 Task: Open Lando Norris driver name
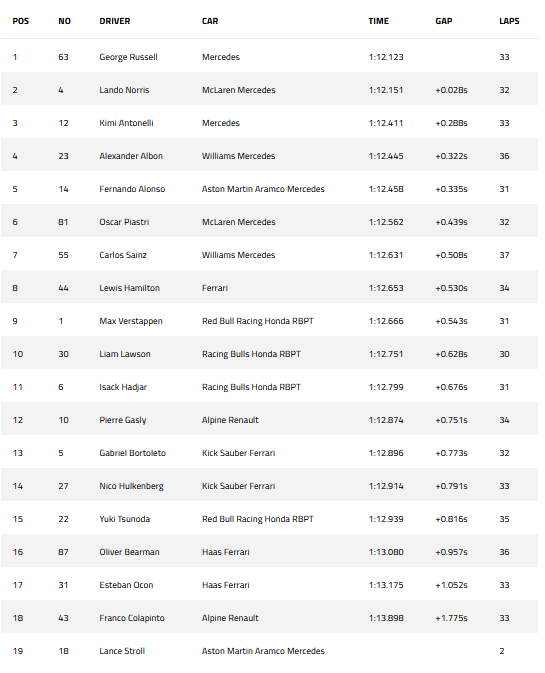124,90
